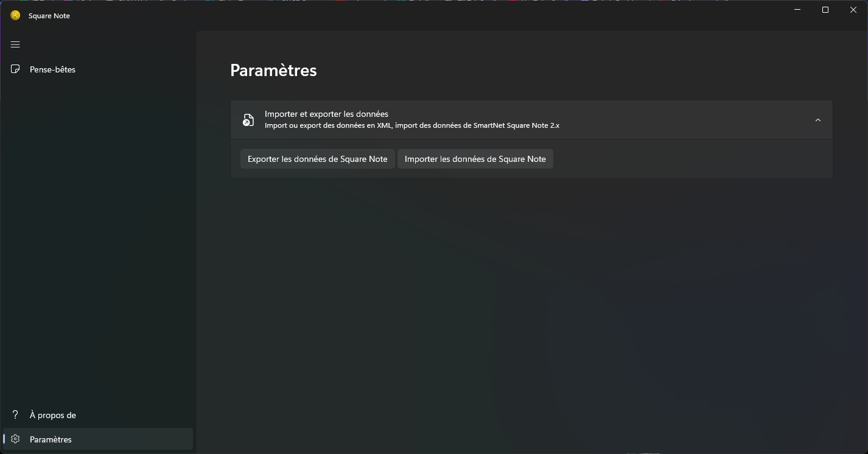The height and width of the screenshot is (454, 868).
Task: Close the Square Note window
Action: [853, 10]
